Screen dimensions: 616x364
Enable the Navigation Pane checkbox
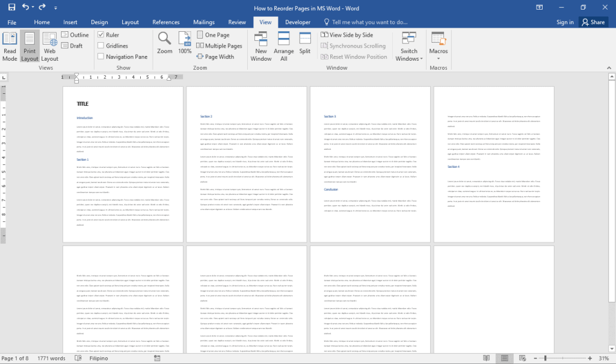(101, 57)
